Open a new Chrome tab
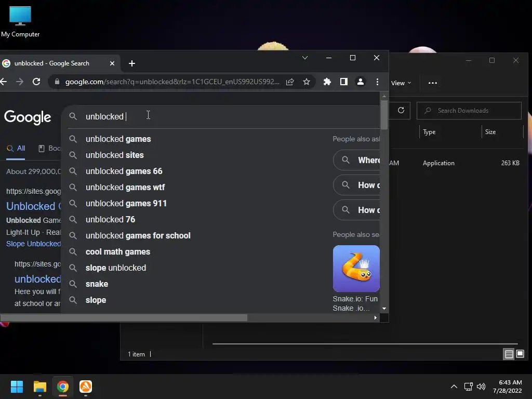532x399 pixels. [132, 63]
